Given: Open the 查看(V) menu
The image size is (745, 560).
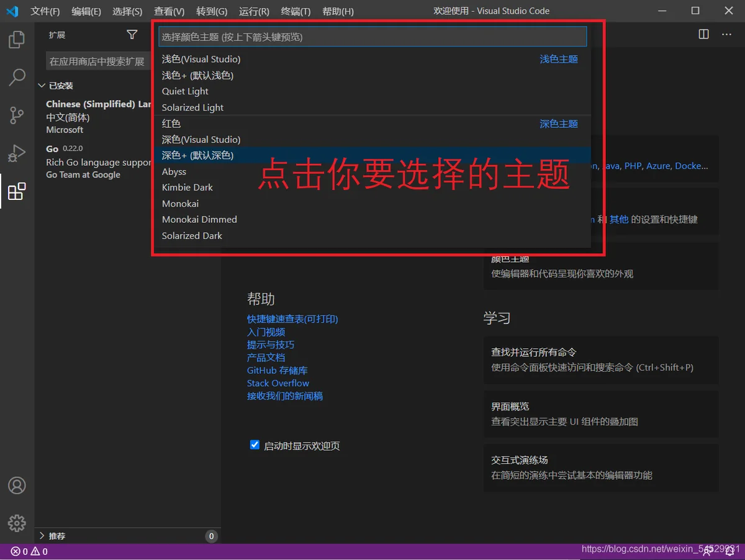Looking at the screenshot, I should point(169,11).
